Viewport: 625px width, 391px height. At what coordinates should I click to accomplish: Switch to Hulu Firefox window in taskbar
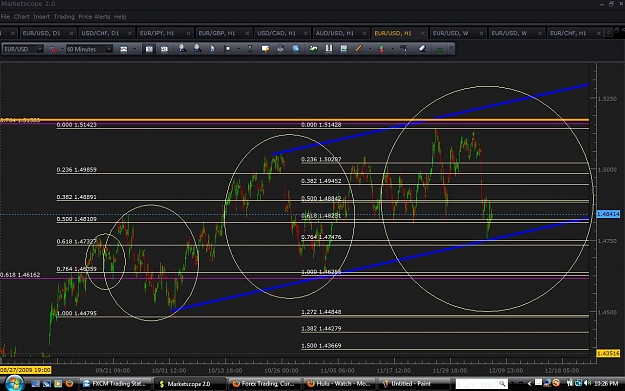[340, 383]
